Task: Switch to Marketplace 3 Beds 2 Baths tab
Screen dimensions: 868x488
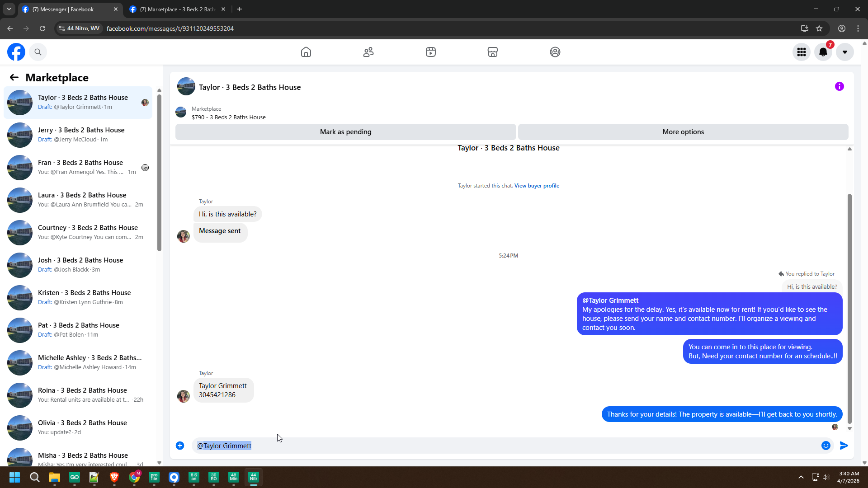Action: pyautogui.click(x=178, y=9)
